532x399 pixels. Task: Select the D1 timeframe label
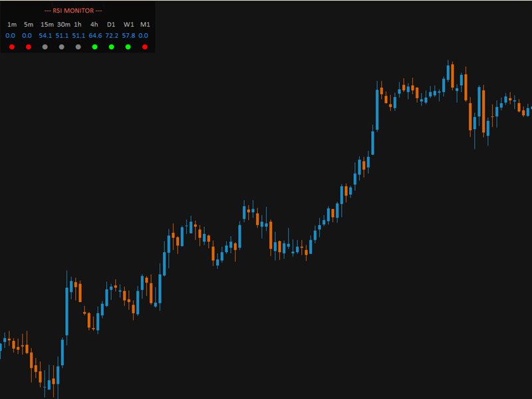(111, 25)
